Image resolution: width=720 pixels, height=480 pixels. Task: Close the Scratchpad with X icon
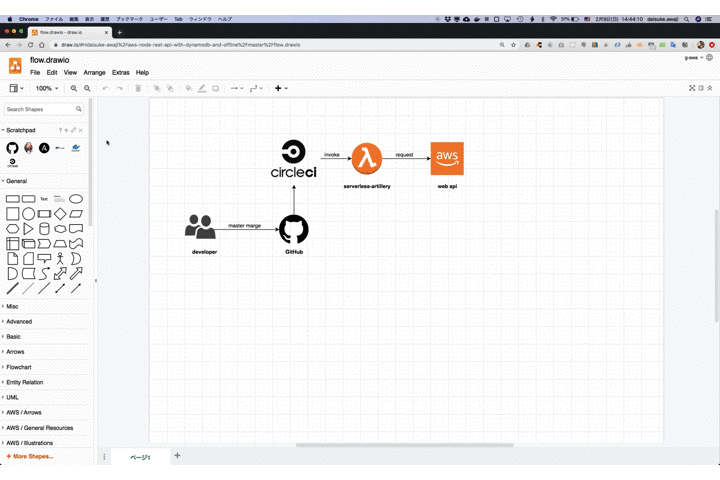(80, 130)
